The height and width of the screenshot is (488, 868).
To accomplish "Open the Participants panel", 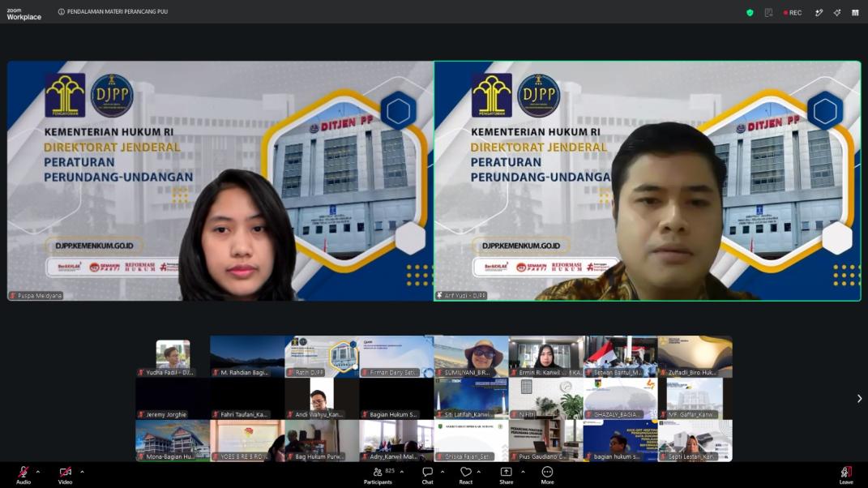I will [378, 475].
